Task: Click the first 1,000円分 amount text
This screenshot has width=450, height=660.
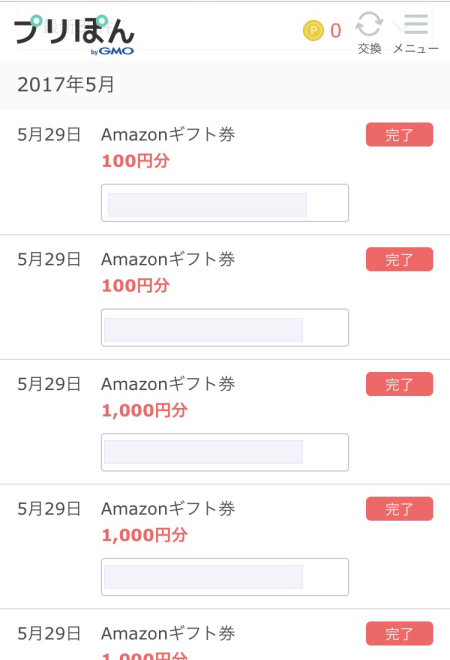Action: [x=144, y=410]
